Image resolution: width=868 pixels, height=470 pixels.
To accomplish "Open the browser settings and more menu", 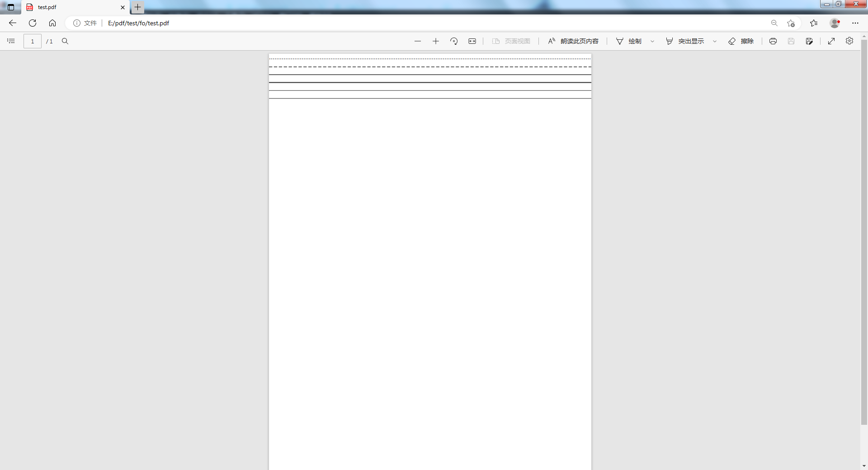I will (855, 23).
